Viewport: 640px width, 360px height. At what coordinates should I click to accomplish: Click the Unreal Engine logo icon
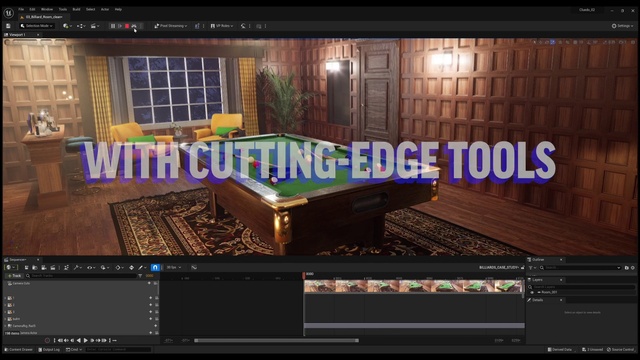8,13
